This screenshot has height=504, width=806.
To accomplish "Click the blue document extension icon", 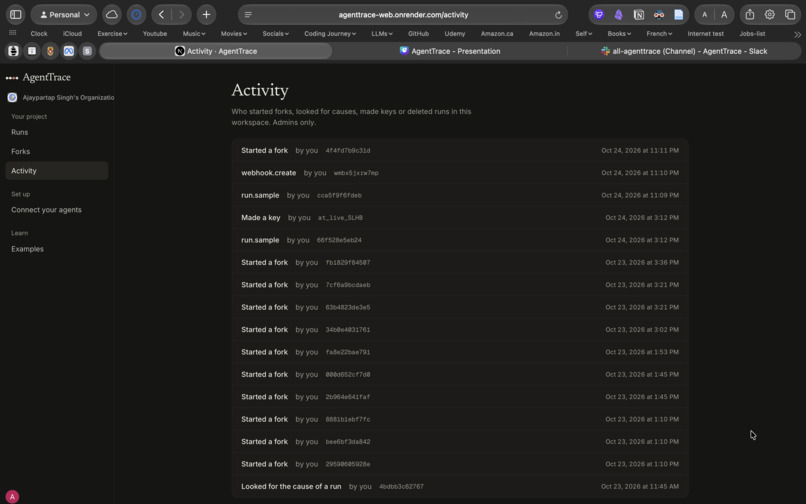I will pos(679,14).
